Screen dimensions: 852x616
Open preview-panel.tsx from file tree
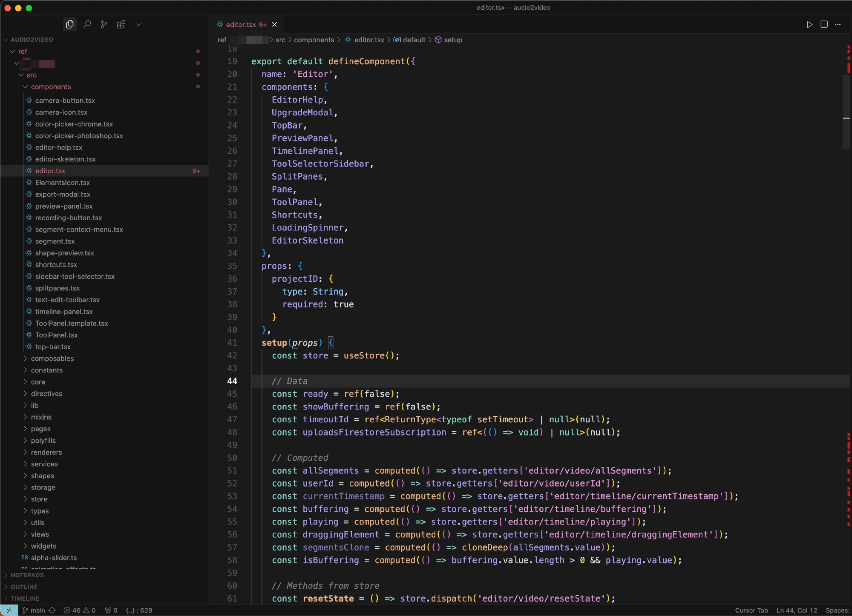[64, 206]
